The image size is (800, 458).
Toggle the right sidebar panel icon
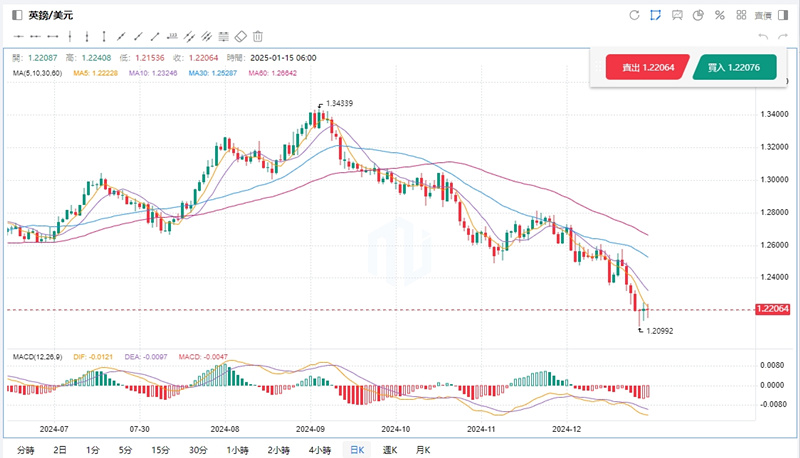[x=783, y=15]
